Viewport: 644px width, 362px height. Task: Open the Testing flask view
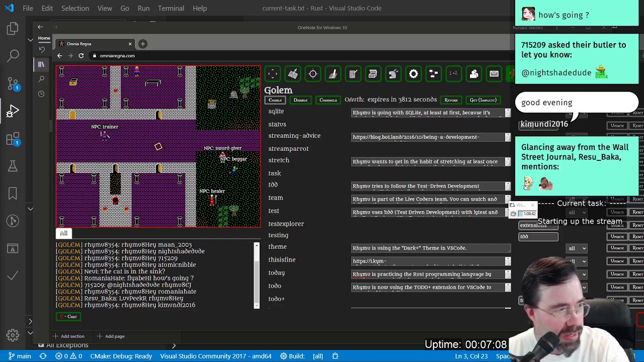[13, 165]
